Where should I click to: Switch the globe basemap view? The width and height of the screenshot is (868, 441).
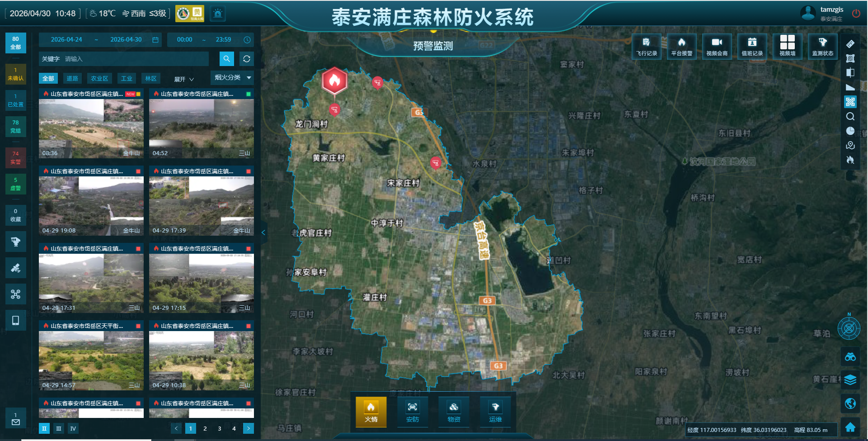pos(850,403)
